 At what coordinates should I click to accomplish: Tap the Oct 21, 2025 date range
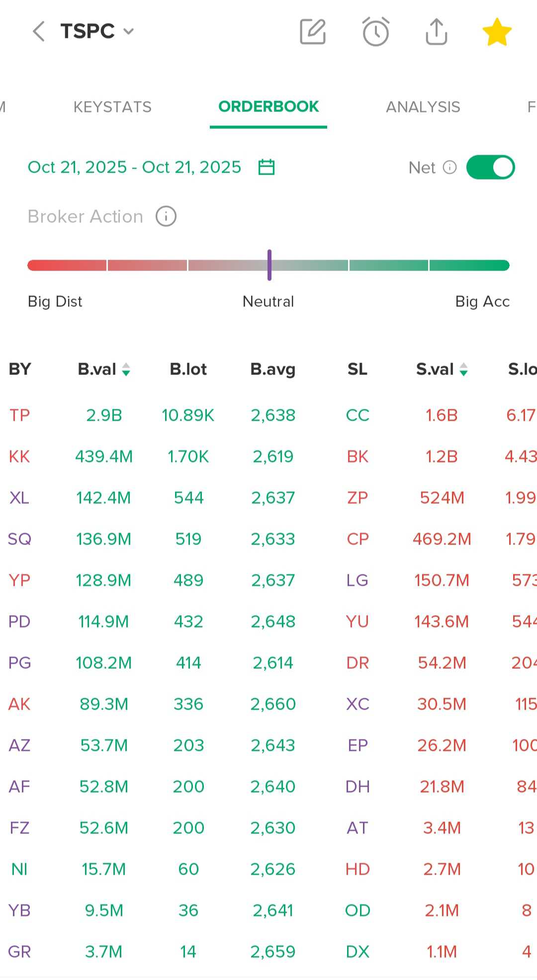[134, 167]
